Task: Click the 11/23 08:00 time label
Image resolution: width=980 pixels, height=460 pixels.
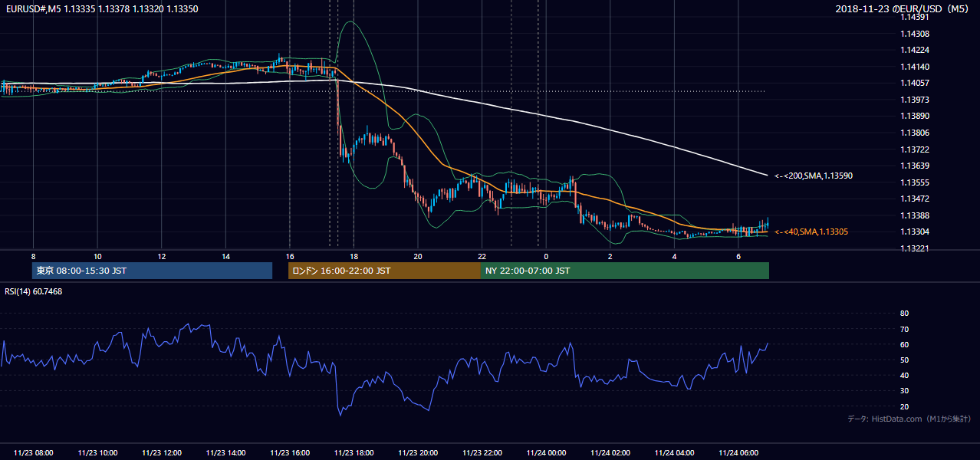Action: 34,452
